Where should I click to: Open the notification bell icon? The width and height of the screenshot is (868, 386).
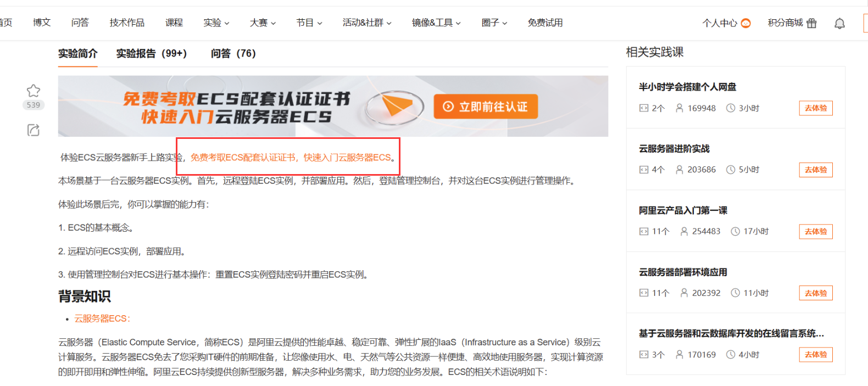tap(839, 23)
